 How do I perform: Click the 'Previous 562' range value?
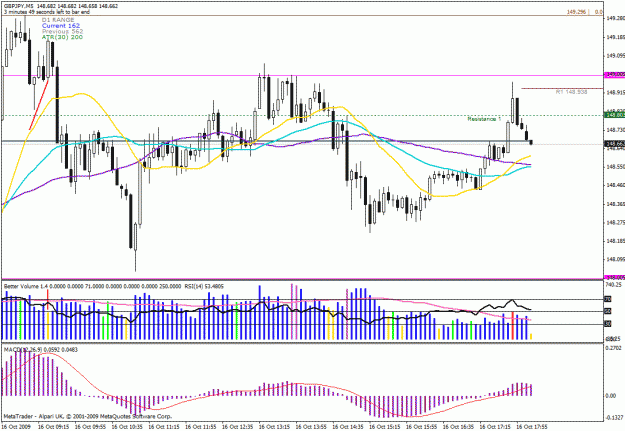(x=63, y=31)
